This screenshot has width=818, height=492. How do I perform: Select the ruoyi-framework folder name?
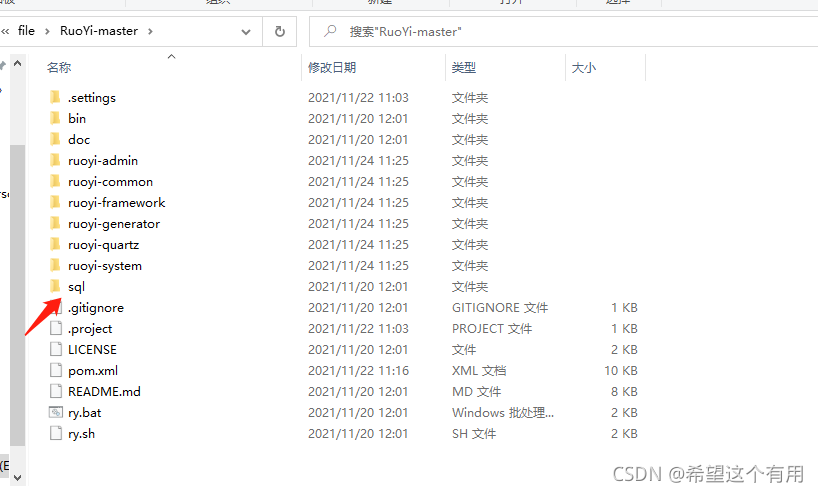(x=116, y=202)
